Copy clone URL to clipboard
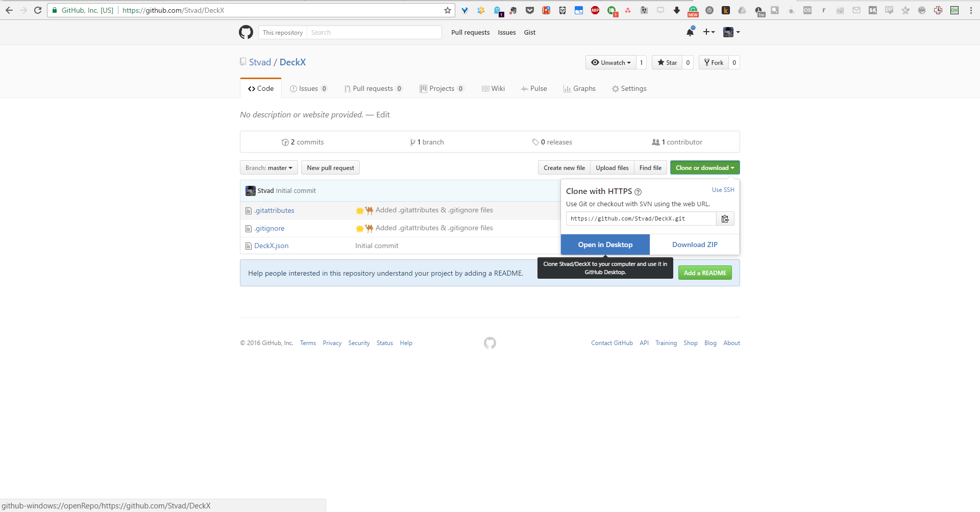The height and width of the screenshot is (512, 980). [725, 218]
